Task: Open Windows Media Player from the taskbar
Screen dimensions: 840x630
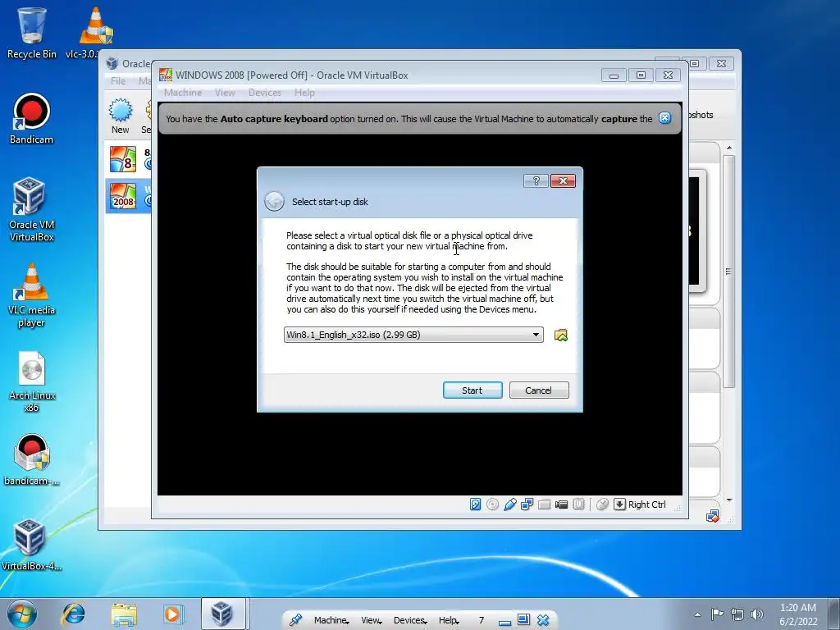Action: pos(172,614)
